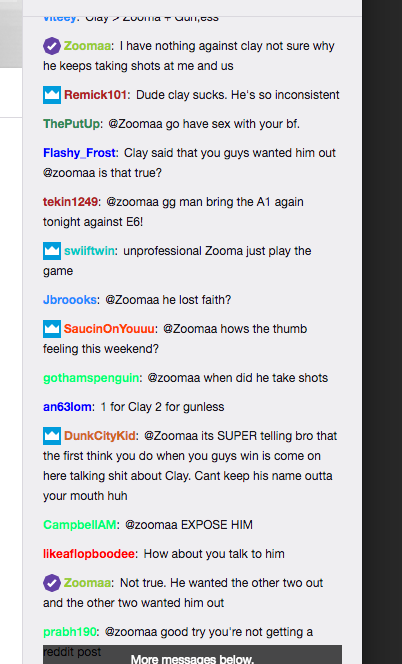Open gothamspenguin's user card
This screenshot has height=664, width=402.
(x=91, y=378)
